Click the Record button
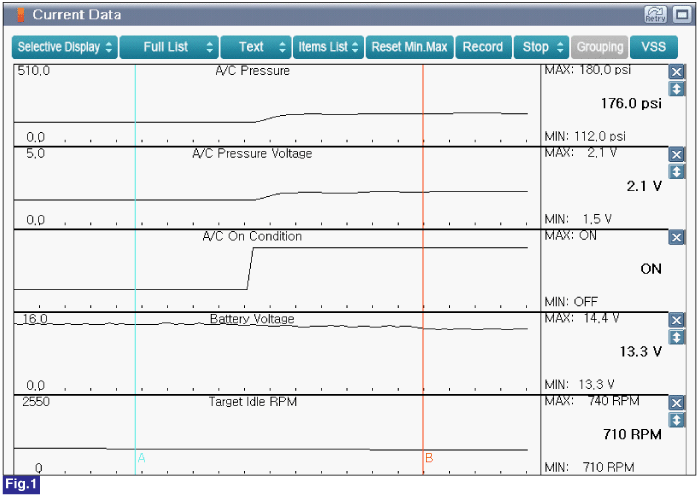The width and height of the screenshot is (700, 498). click(483, 47)
